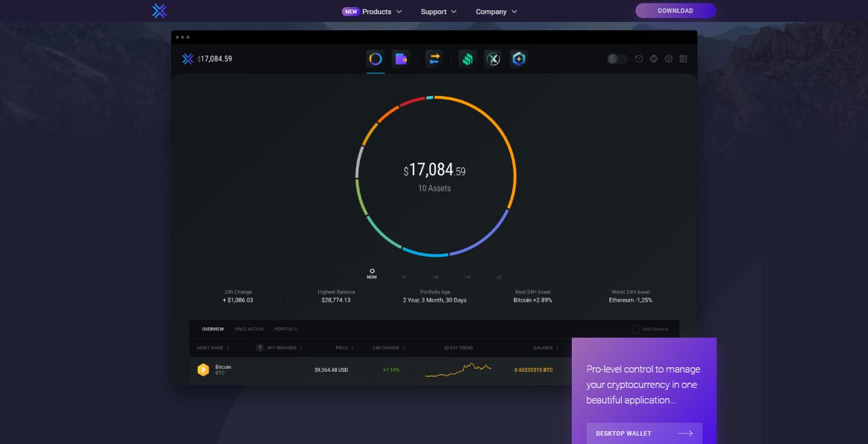Click the $17,084.59 total in the donut center
The height and width of the screenshot is (444, 868).
[x=435, y=170]
